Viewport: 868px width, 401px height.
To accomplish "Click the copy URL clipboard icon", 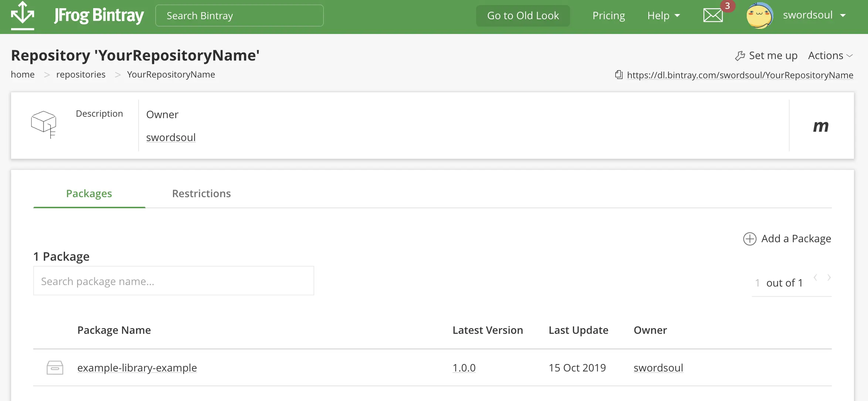I will (618, 75).
